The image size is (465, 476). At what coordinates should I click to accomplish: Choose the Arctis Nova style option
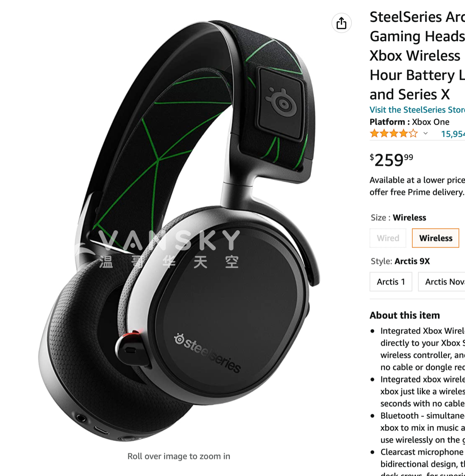[x=442, y=282]
